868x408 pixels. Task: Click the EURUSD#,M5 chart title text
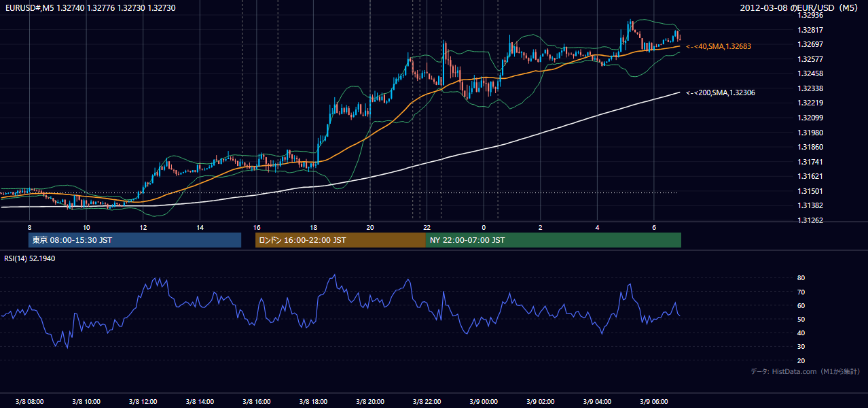(89, 7)
